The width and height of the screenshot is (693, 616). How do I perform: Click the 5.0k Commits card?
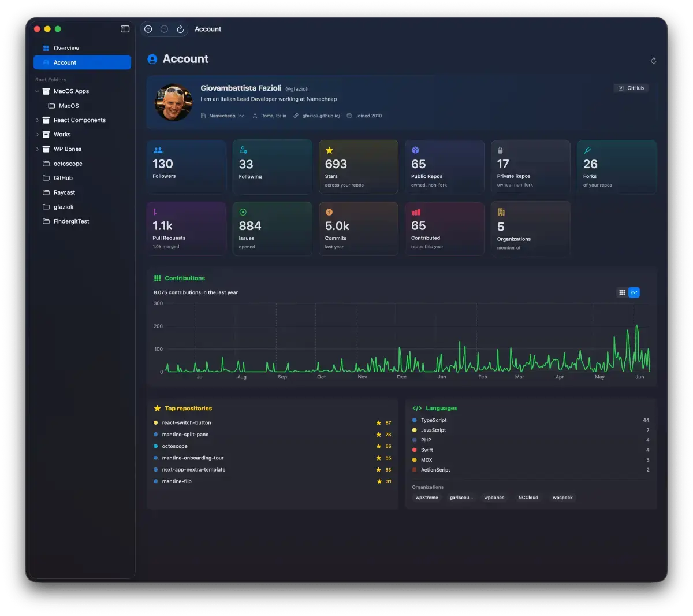click(x=359, y=229)
